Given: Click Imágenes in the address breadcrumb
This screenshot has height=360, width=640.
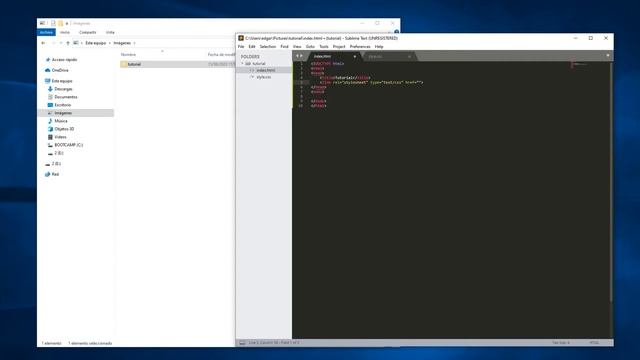Looking at the screenshot, I should (x=122, y=43).
